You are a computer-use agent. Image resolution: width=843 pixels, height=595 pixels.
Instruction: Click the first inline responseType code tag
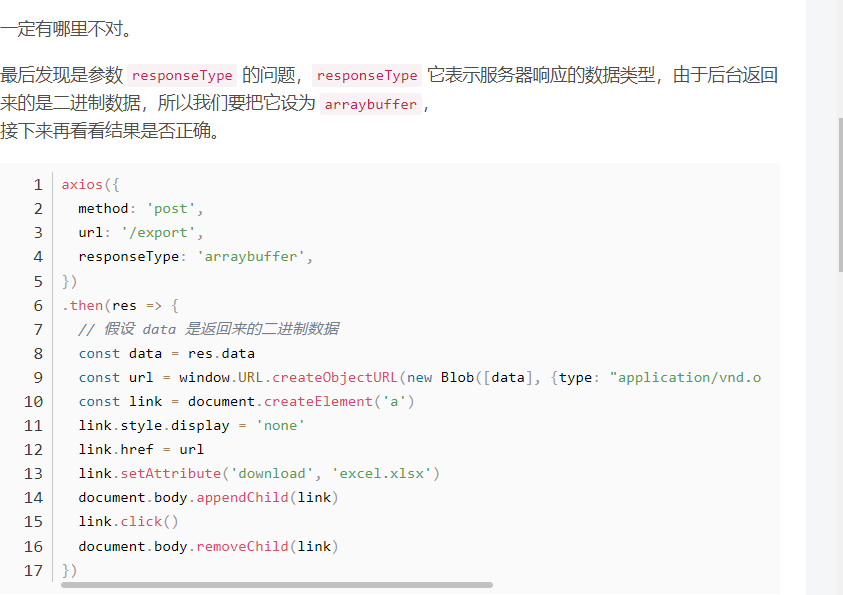tap(182, 76)
